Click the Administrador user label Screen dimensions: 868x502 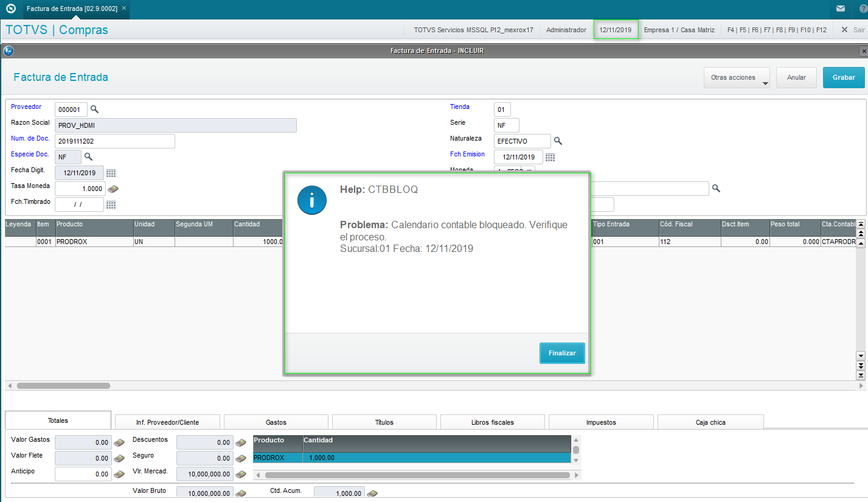[566, 30]
